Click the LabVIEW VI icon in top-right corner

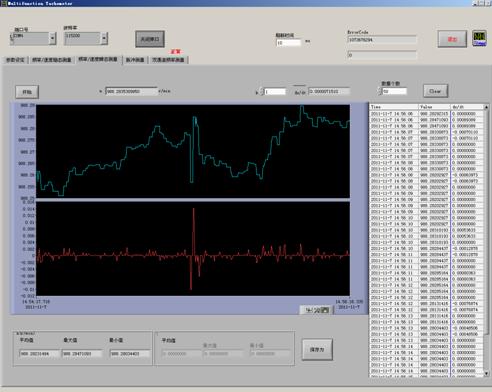pyautogui.click(x=479, y=38)
